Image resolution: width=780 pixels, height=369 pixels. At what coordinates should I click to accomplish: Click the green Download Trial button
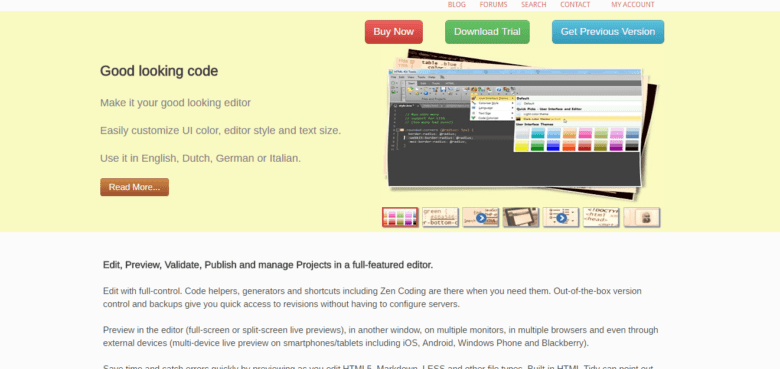point(487,32)
